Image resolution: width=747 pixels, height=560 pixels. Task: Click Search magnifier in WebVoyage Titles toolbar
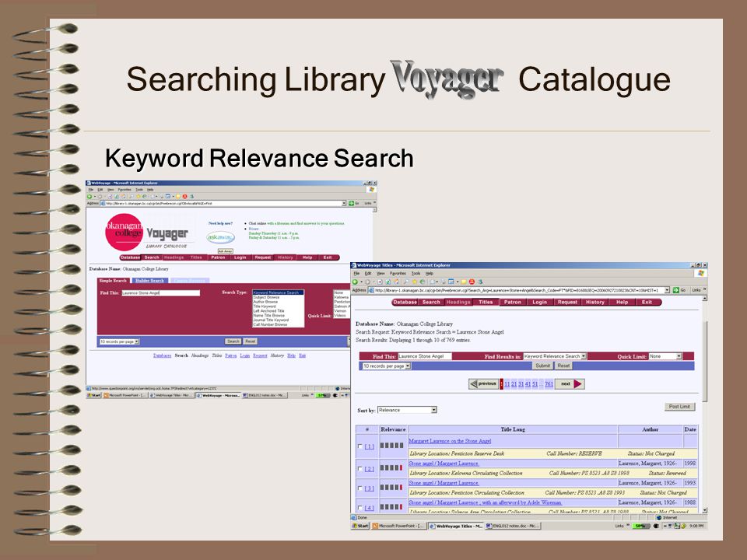click(x=406, y=282)
